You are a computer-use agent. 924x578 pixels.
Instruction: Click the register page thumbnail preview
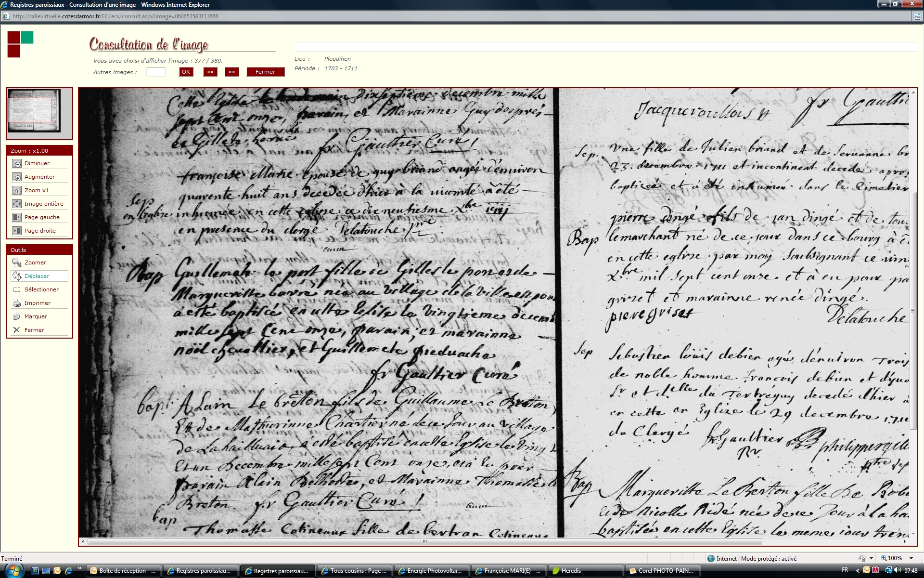pos(34,111)
